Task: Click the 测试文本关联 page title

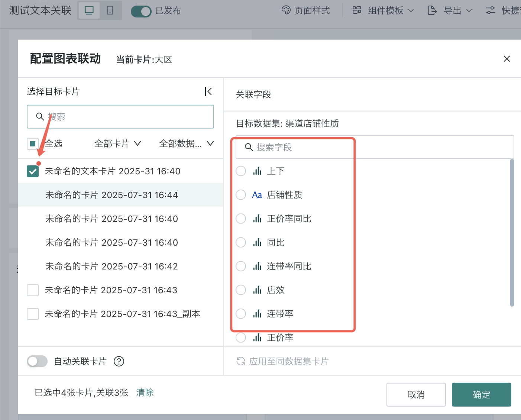Action: 40,10
